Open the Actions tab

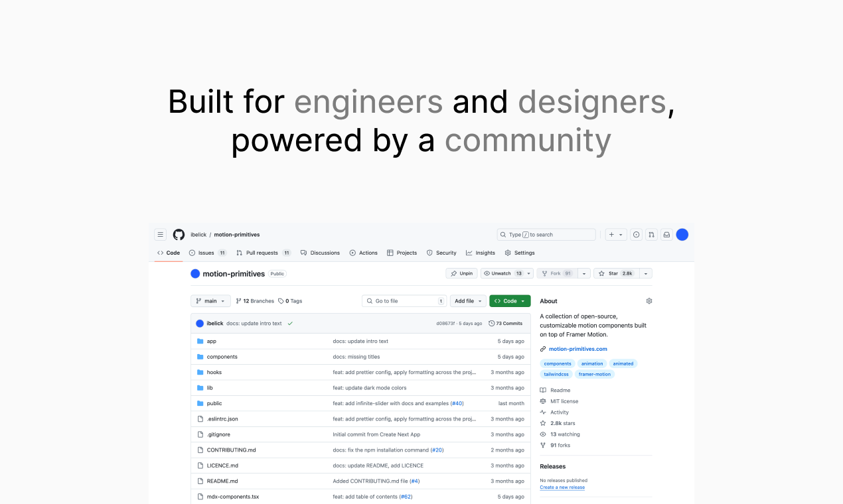point(363,253)
